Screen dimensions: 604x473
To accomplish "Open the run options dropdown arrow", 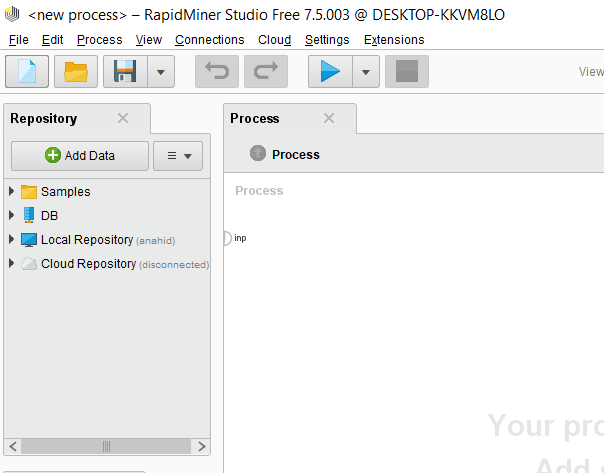I will tap(366, 71).
